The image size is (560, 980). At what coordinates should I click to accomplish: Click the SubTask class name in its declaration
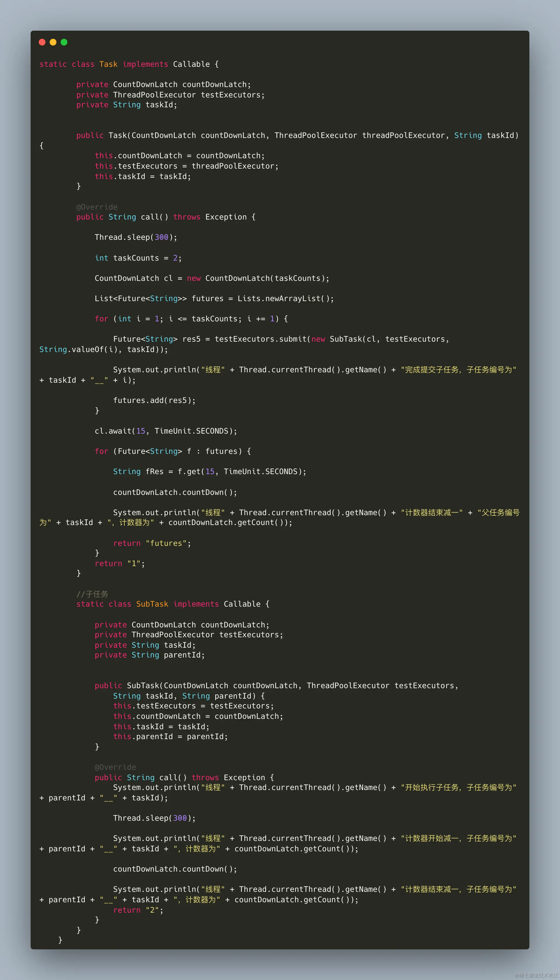[152, 604]
